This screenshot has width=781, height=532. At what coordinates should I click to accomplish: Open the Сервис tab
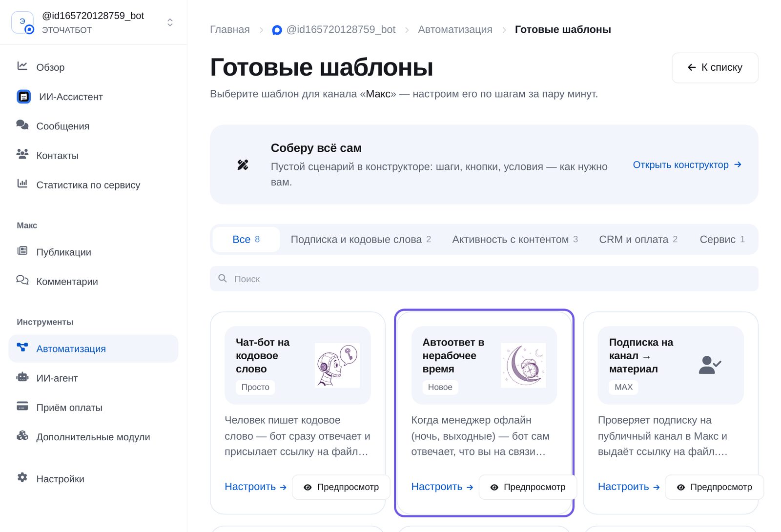pos(722,239)
